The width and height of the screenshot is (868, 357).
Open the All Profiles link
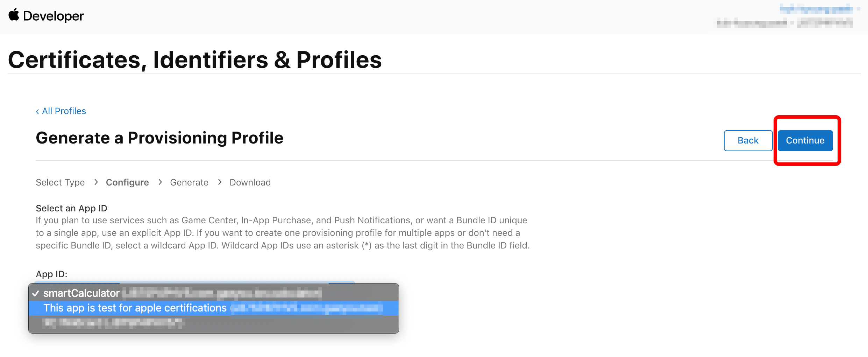(64, 111)
